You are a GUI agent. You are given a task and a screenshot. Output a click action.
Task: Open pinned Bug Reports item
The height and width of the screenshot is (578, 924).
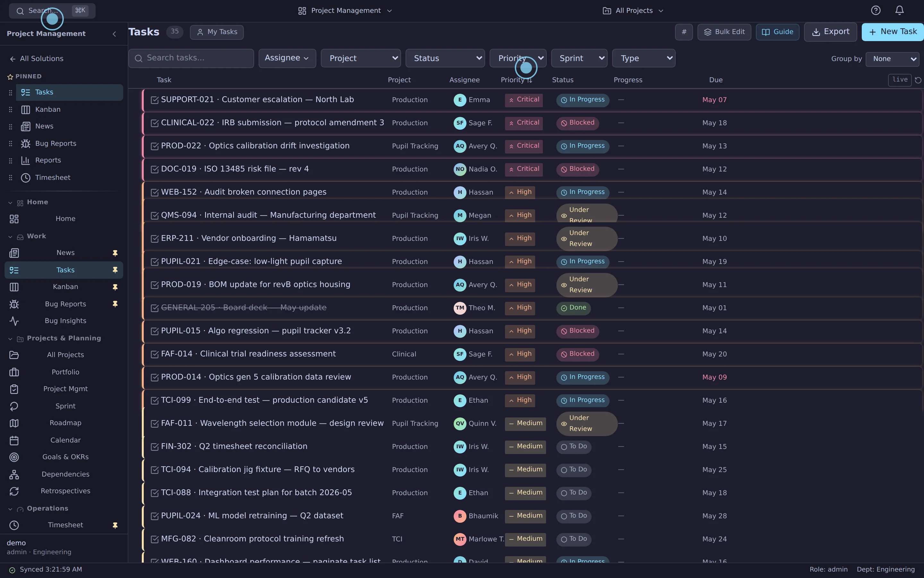69,143
